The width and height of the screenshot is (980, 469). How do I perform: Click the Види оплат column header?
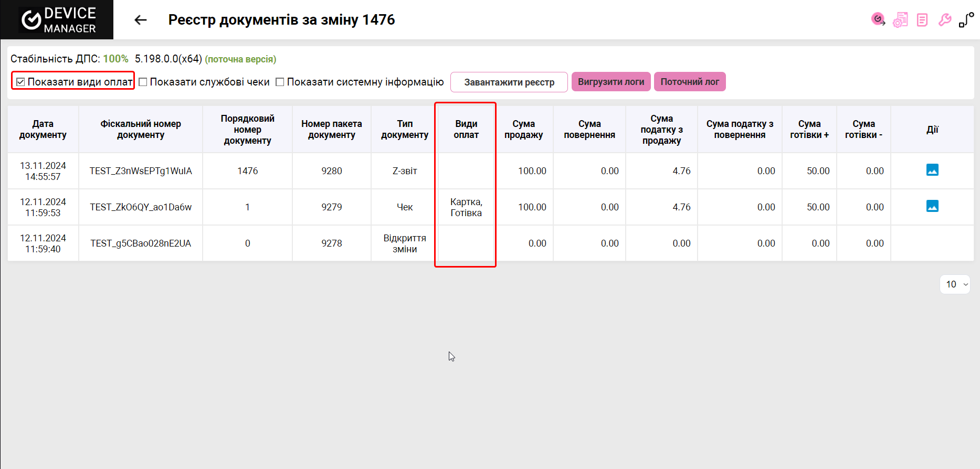click(466, 130)
